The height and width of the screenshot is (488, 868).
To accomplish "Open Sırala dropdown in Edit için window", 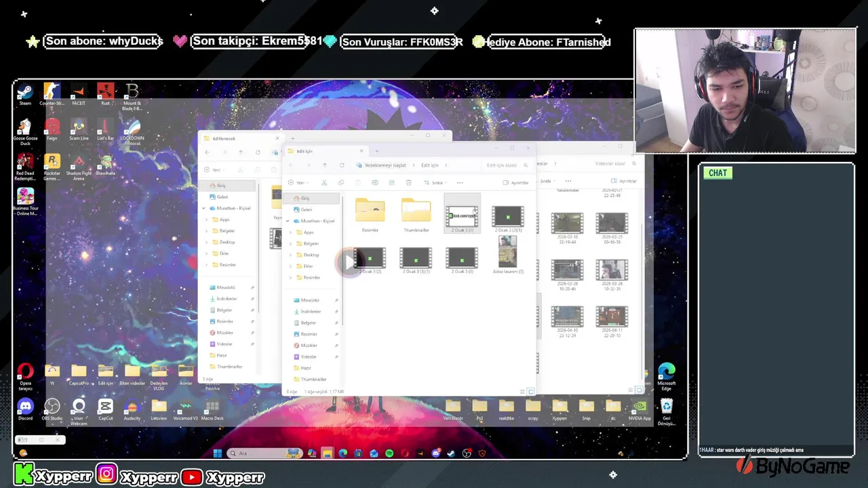I will point(435,182).
